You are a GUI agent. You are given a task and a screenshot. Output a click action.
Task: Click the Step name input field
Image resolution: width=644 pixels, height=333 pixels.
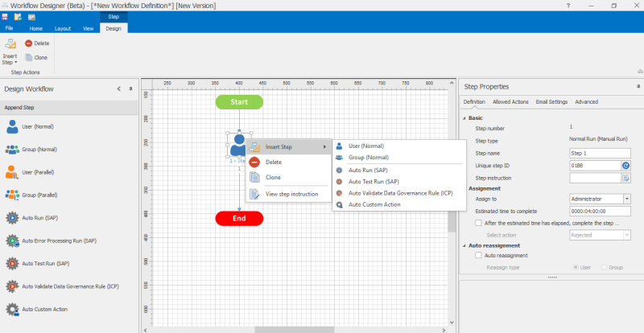pyautogui.click(x=600, y=152)
